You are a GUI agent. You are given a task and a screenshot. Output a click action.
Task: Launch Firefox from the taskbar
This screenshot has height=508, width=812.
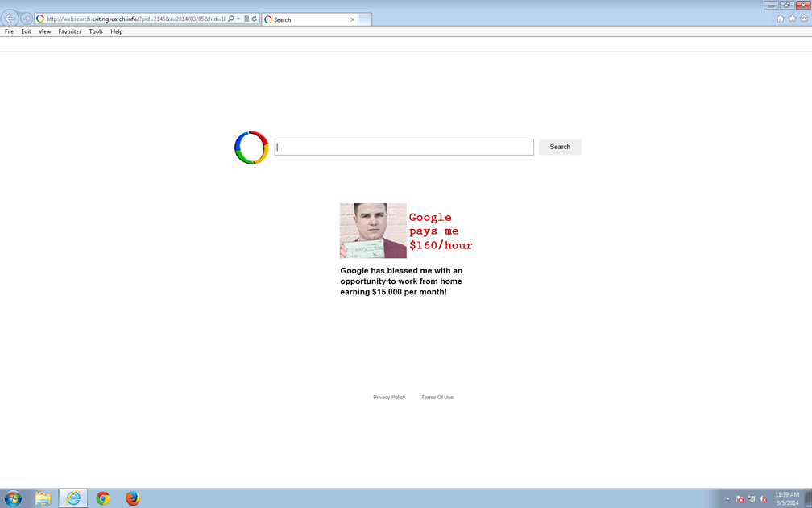pyautogui.click(x=133, y=498)
